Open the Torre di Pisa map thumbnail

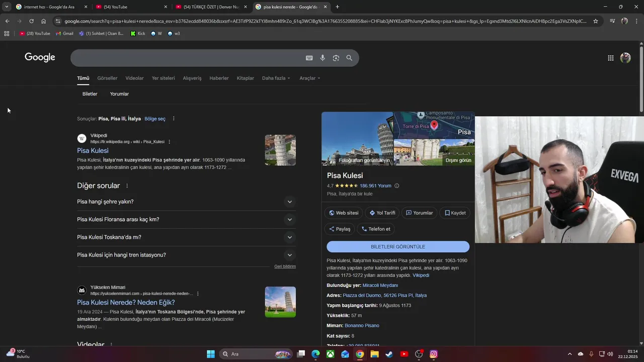tap(434, 125)
